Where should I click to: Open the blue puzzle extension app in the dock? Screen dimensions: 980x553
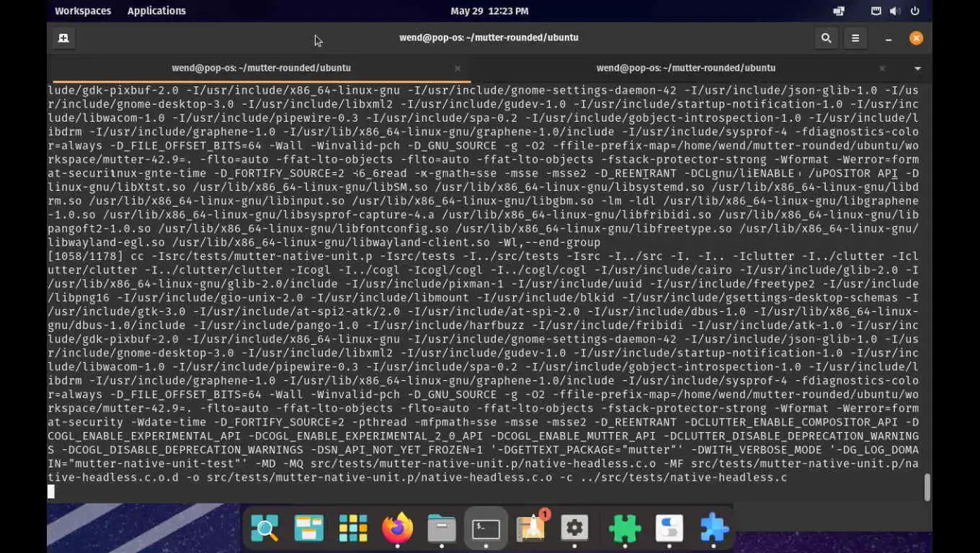pyautogui.click(x=714, y=529)
